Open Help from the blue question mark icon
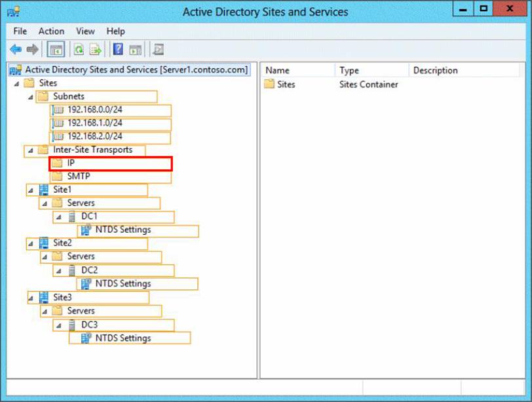This screenshot has width=532, height=402. coord(118,50)
